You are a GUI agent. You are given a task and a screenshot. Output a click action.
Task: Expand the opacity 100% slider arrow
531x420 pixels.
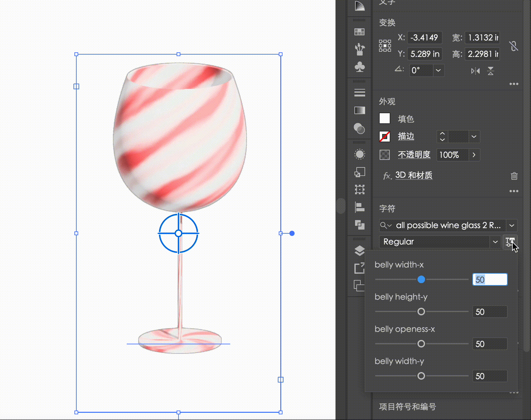pos(474,155)
